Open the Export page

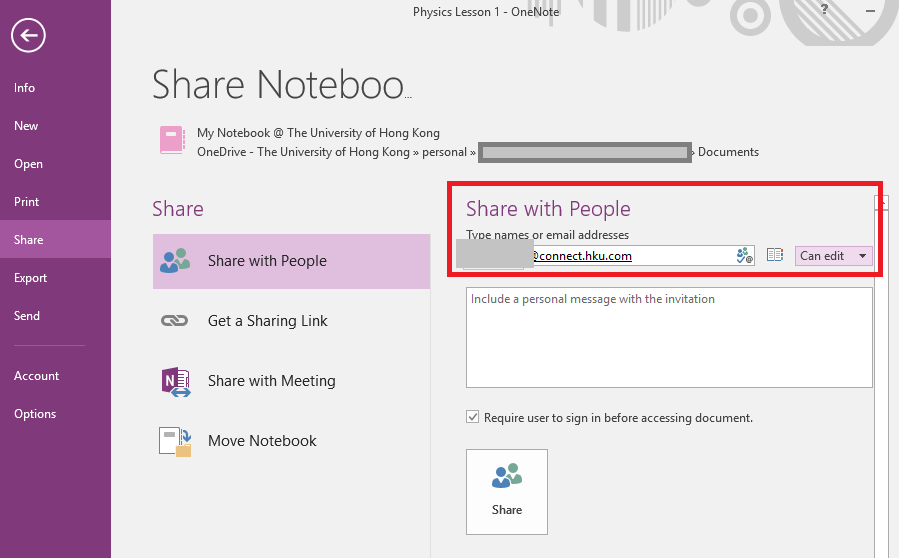point(31,278)
